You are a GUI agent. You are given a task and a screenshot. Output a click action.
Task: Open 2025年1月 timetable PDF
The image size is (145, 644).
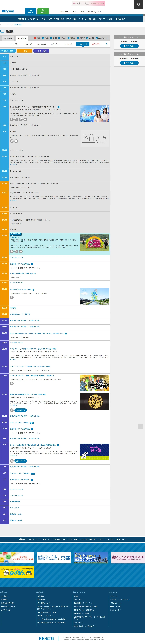pos(129,46)
